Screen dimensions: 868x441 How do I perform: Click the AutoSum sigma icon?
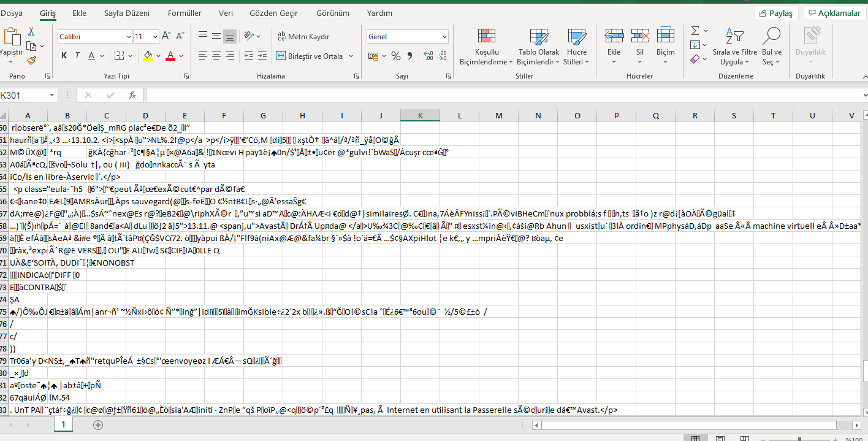[695, 31]
